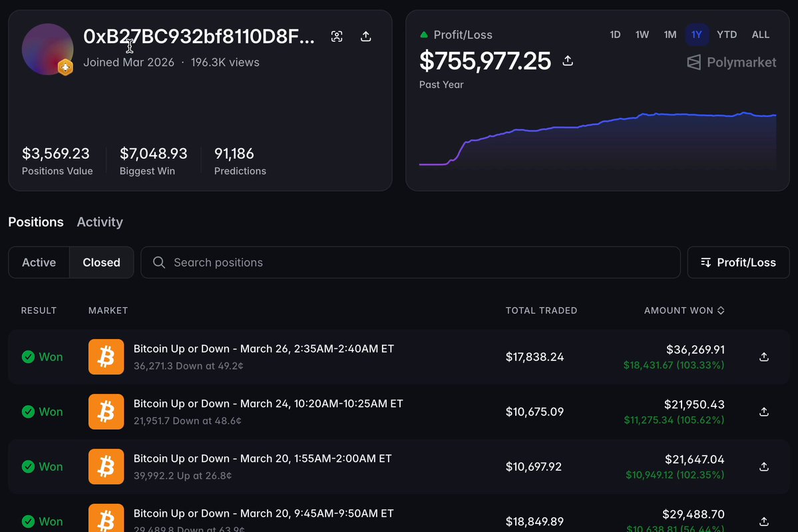Click the magnifier icon in the search box
This screenshot has height=532, width=798.
pos(159,263)
